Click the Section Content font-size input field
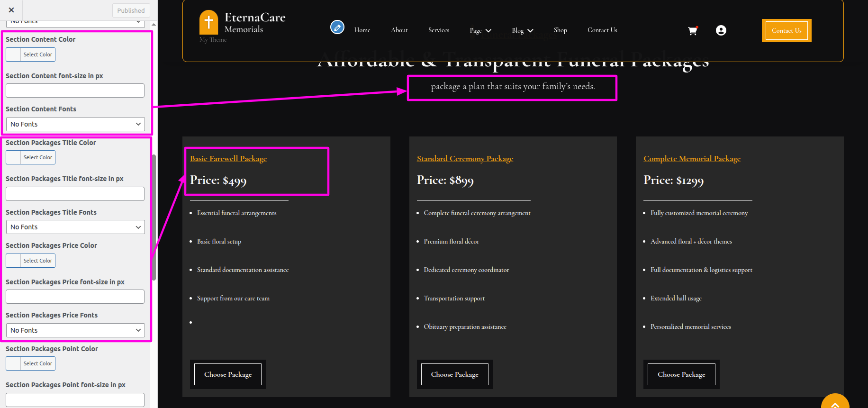The image size is (868, 408). (75, 91)
